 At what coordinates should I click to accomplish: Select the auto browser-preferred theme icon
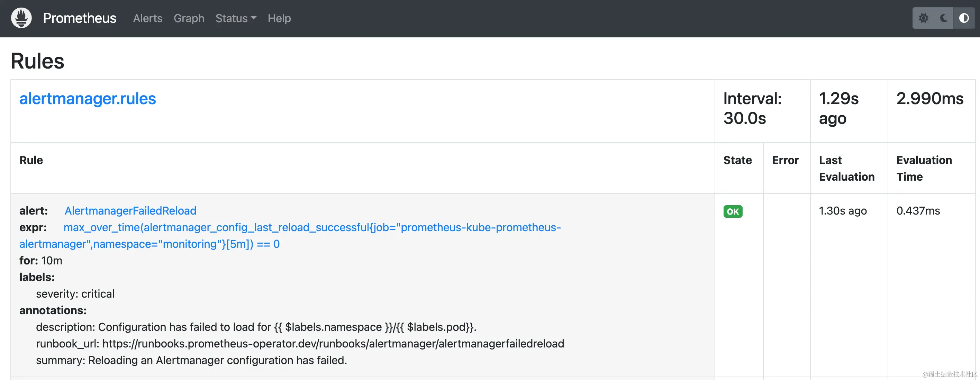964,18
